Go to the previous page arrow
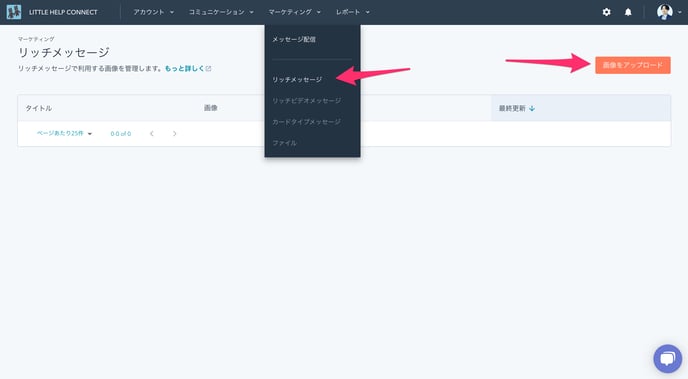The image size is (688, 379). 152,133
